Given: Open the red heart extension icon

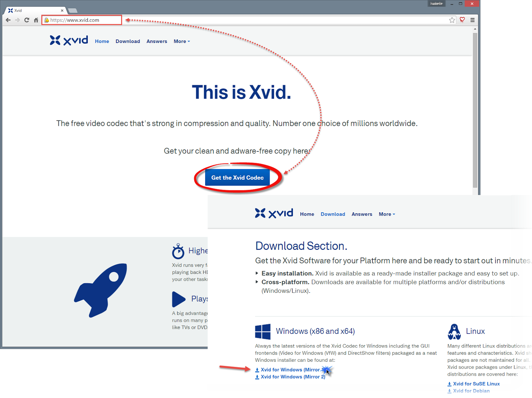Looking at the screenshot, I should 462,20.
